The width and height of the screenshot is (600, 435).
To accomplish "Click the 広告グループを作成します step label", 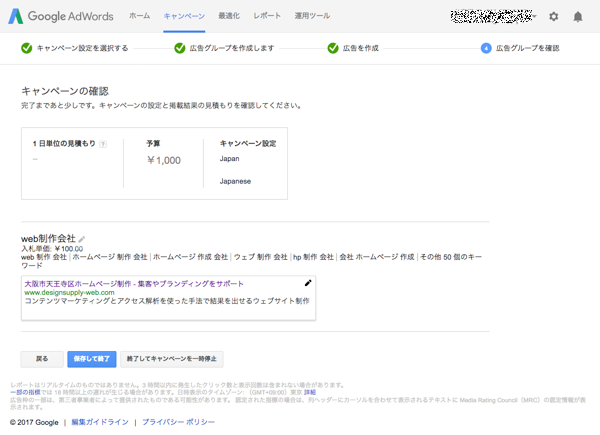I will click(x=232, y=48).
